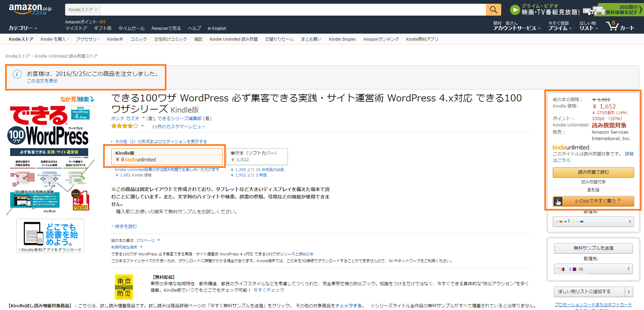
Task: Select 単行本(ソフトカバー) format box
Action: pos(257,156)
